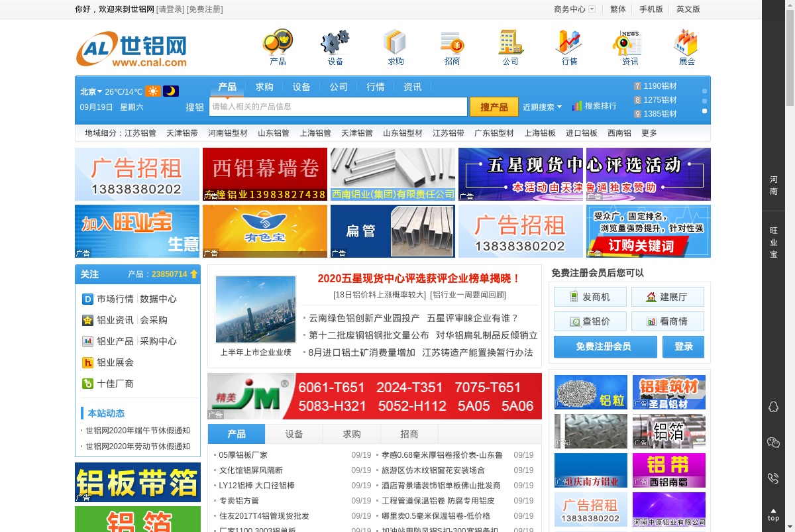Click the 河南 side bar entry

773,186
